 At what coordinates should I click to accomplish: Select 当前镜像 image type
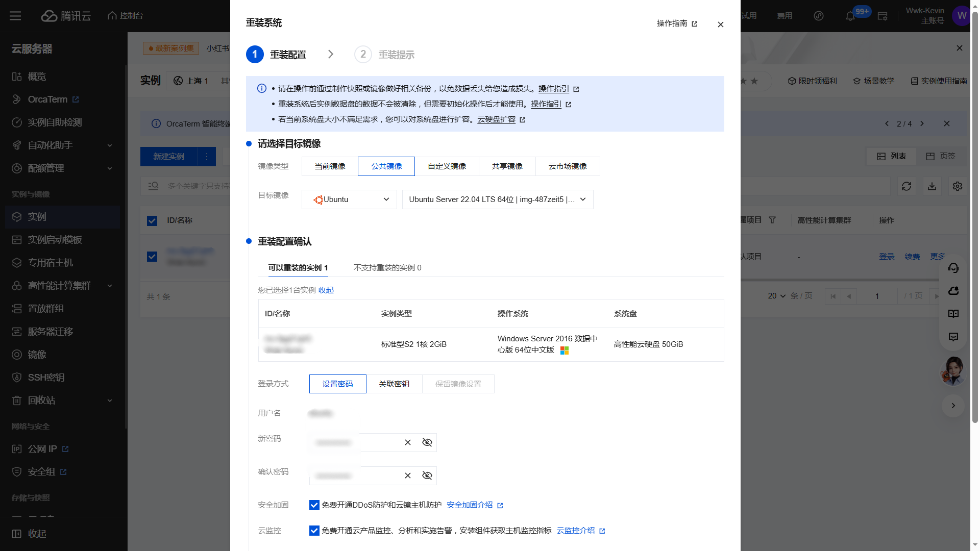click(x=330, y=166)
